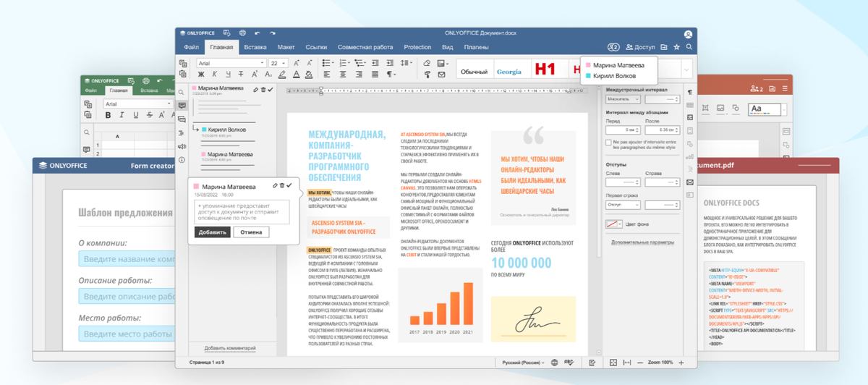Click the Отмена button in comment popup
The width and height of the screenshot is (868, 385).
click(x=251, y=232)
